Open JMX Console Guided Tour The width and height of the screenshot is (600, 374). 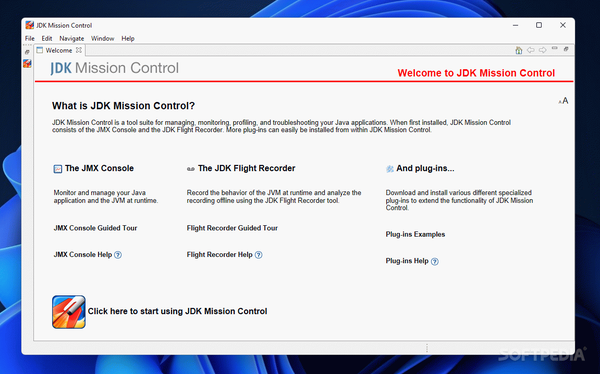95,228
